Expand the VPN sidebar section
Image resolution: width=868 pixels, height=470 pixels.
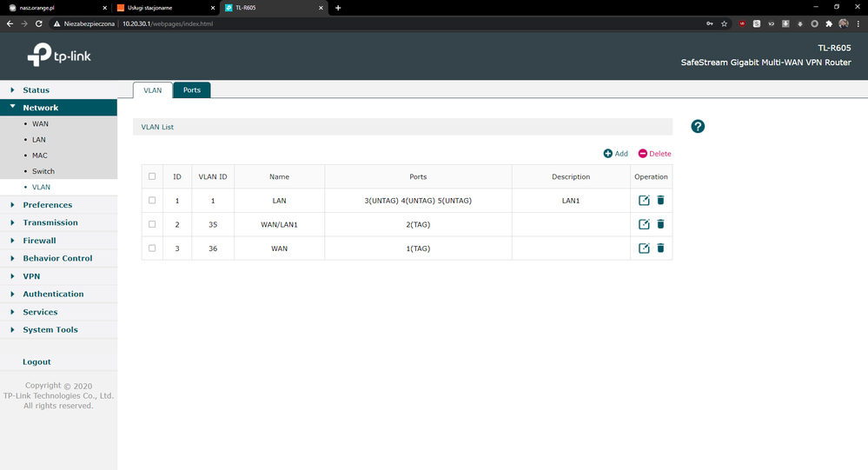tap(31, 276)
